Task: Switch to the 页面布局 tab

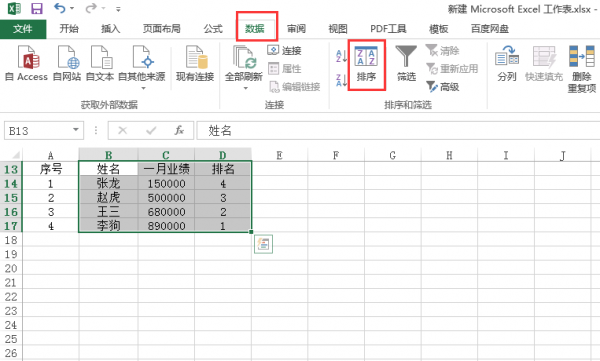Action: pos(161,29)
